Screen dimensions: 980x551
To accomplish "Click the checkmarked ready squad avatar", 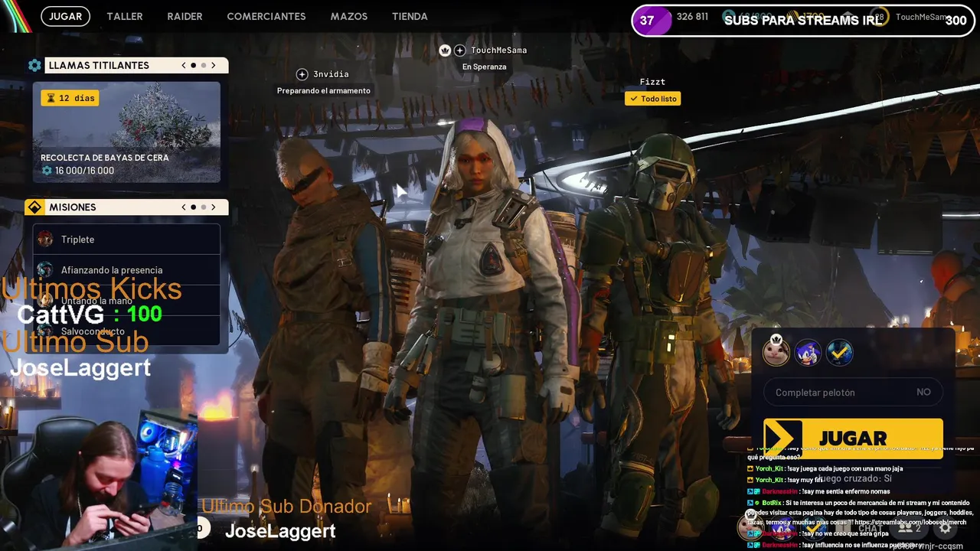I will click(x=839, y=353).
